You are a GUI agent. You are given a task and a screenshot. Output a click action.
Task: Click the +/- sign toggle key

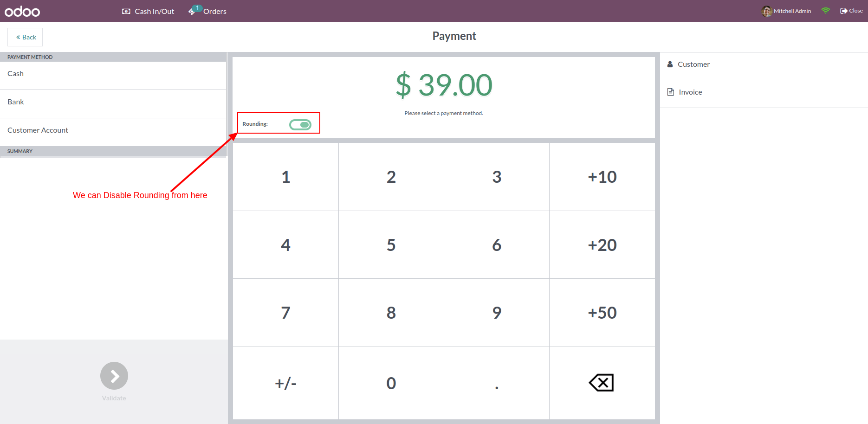pos(285,383)
